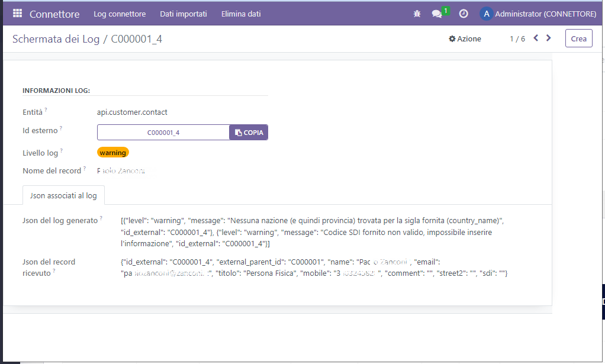The image size is (605, 364).
Task: Go to next record arrow
Action: (x=549, y=38)
